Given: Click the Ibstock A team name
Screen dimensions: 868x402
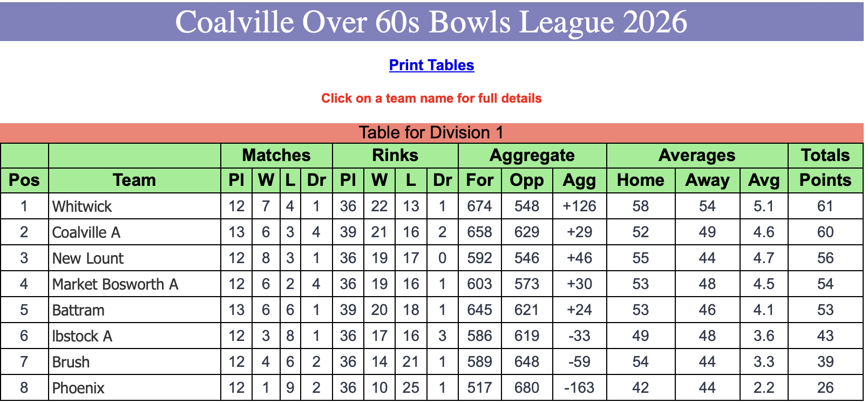Looking at the screenshot, I should pyautogui.click(x=82, y=336).
